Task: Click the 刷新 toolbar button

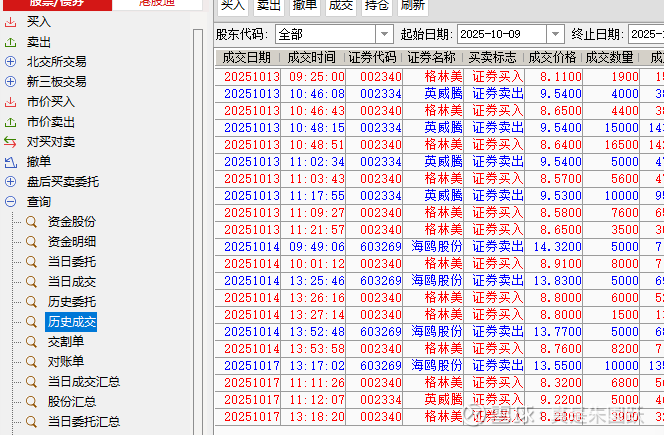Action: tap(413, 6)
